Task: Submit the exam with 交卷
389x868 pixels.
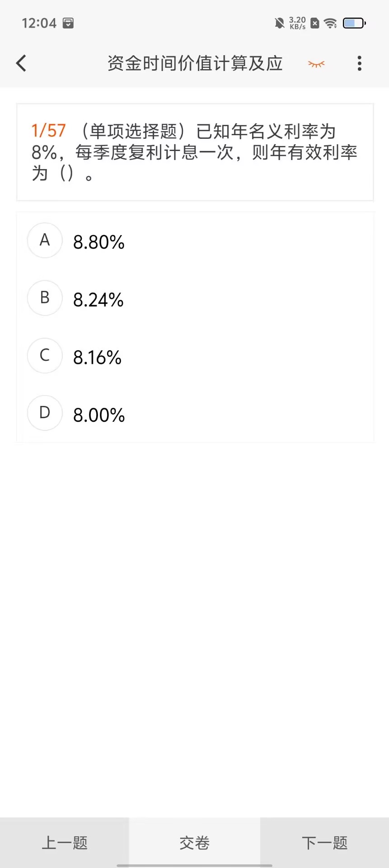Action: 195,843
